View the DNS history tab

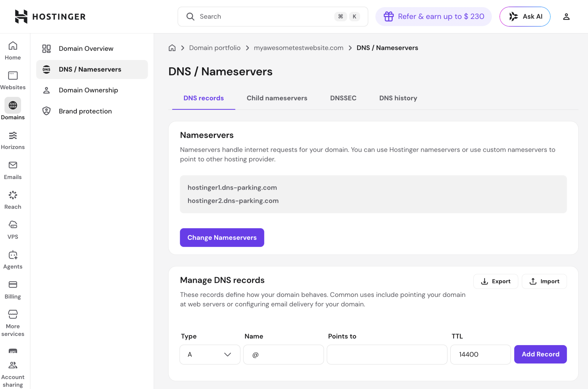point(398,98)
